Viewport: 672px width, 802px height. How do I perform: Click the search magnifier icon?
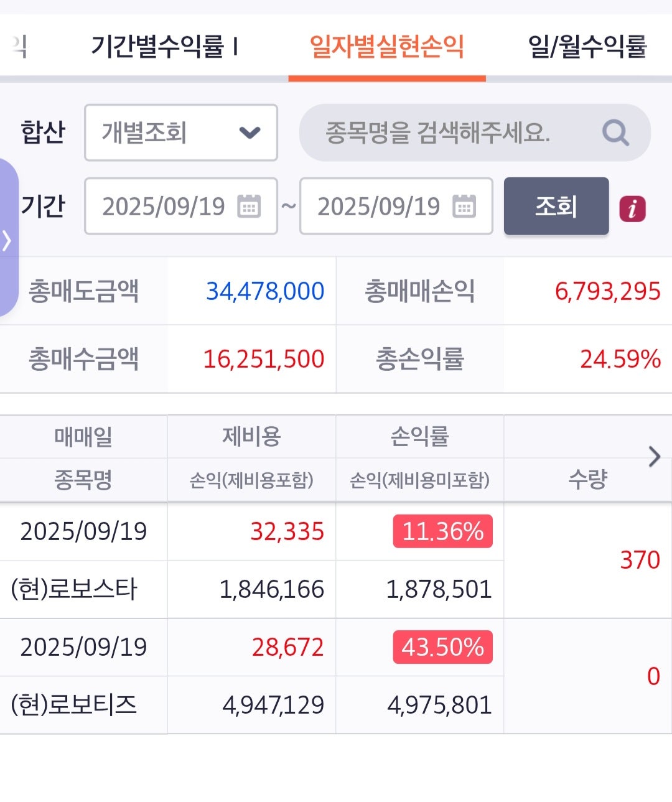pos(615,133)
